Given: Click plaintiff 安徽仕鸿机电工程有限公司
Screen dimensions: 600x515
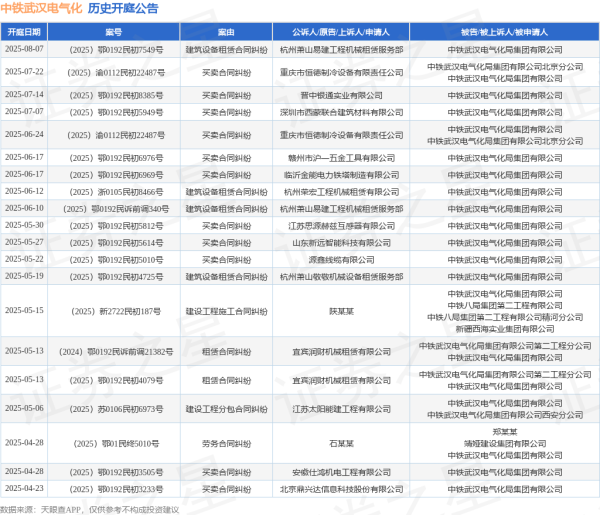Looking at the screenshot, I should [x=341, y=473].
